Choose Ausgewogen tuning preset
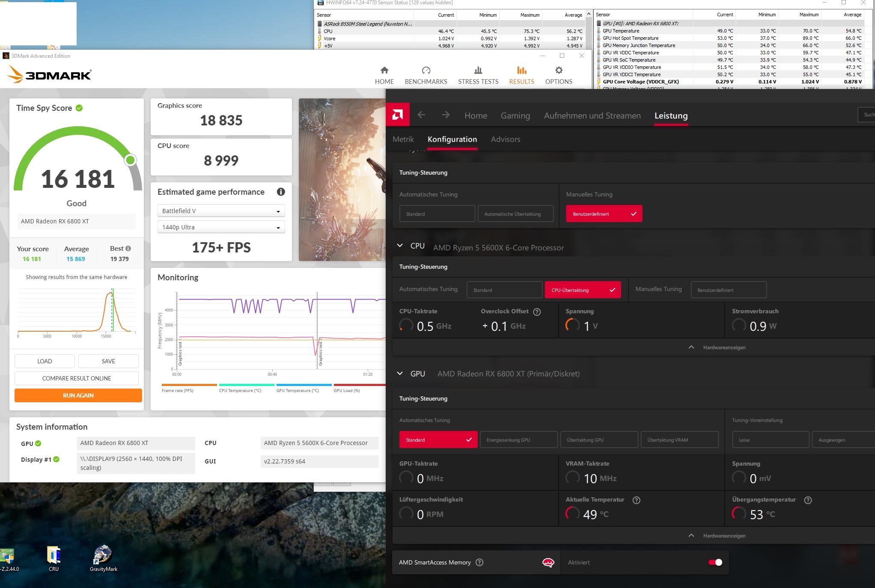Screen dimensions: 875x588 coord(843,440)
